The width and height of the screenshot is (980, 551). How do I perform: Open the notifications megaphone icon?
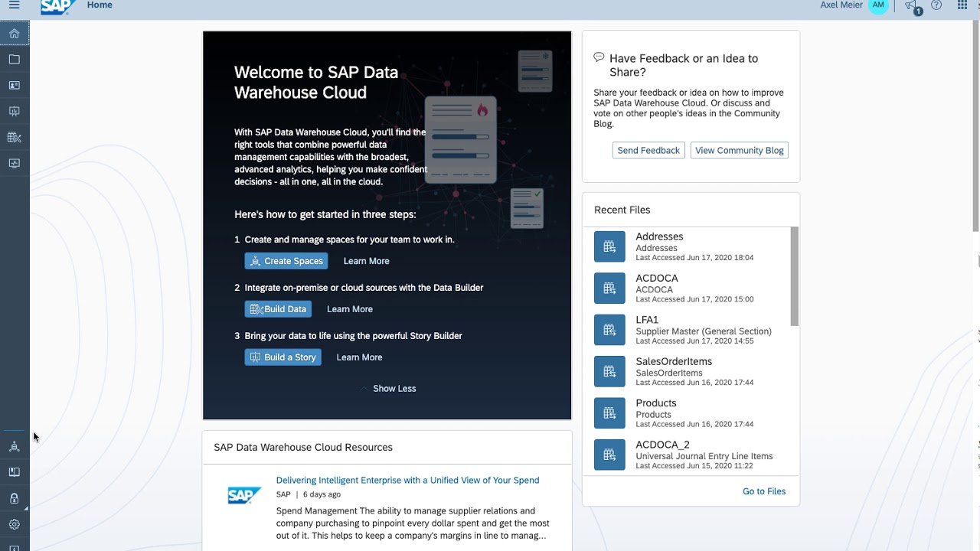[911, 5]
